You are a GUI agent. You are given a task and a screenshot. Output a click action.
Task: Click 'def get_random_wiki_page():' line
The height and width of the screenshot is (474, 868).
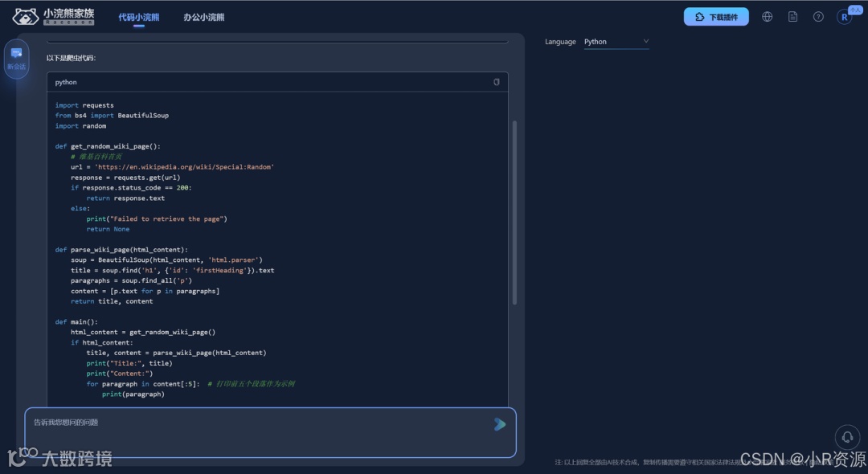(108, 146)
